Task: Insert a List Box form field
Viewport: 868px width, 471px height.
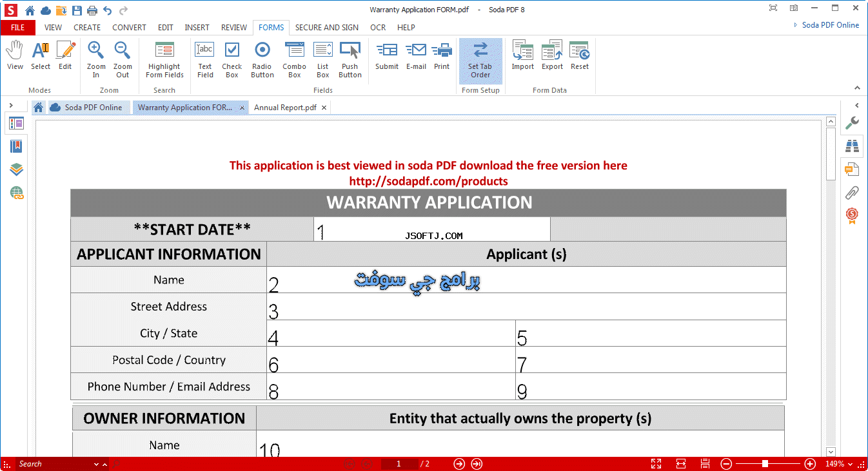Action: pos(323,59)
